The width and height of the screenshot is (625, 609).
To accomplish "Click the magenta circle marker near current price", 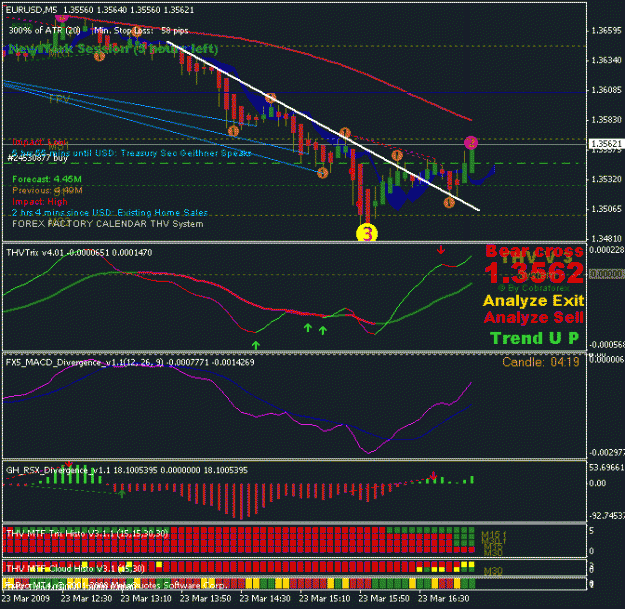I will coord(471,142).
